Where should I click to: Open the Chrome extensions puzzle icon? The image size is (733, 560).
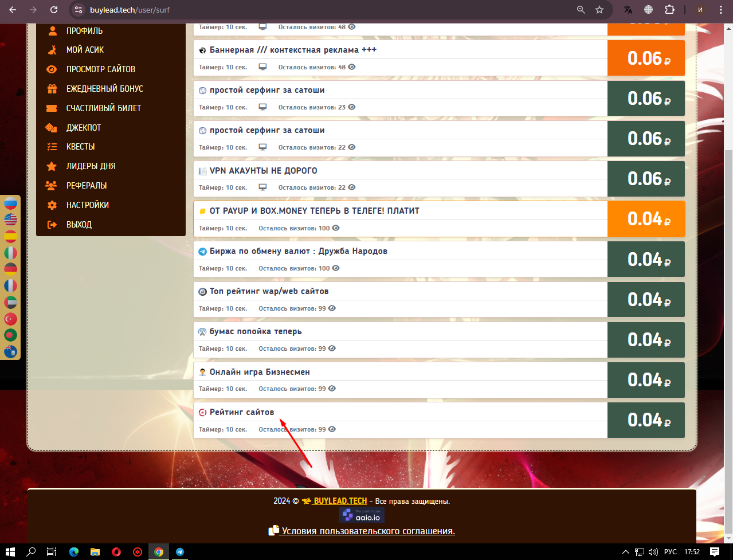pyautogui.click(x=669, y=10)
